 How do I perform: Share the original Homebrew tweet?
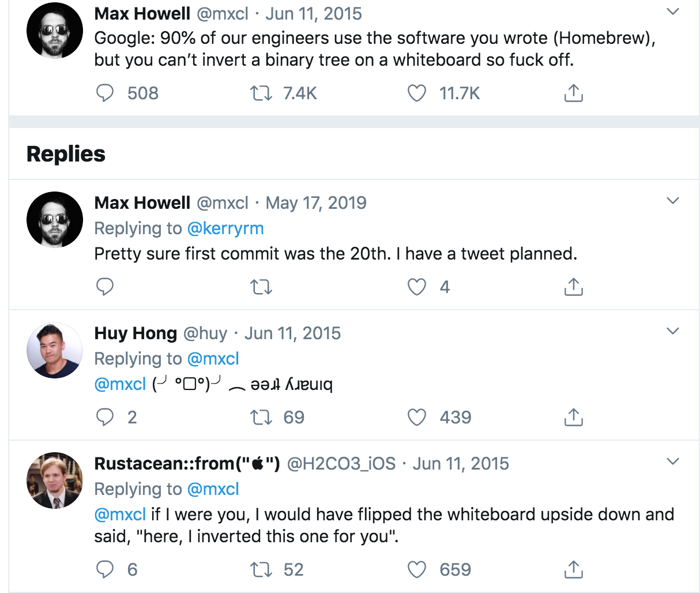pos(573,93)
